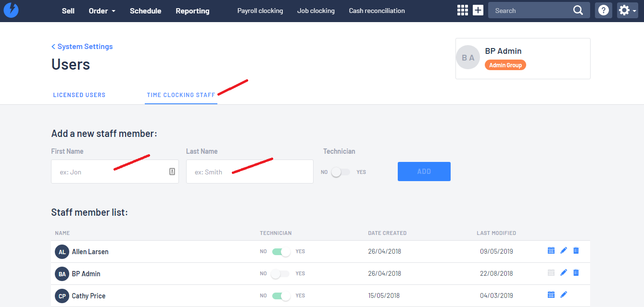Toggle Technician switch for new staff member
644x307 pixels.
(x=341, y=172)
